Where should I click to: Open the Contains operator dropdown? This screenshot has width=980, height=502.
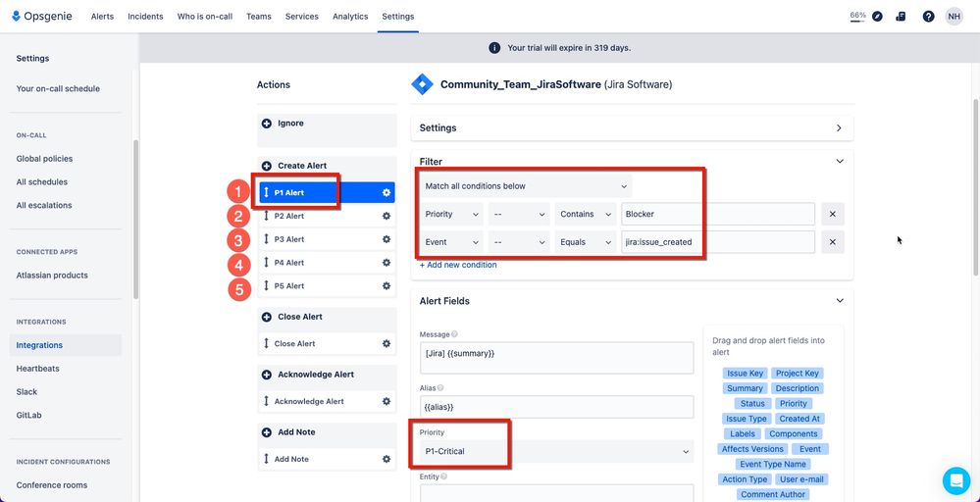586,214
